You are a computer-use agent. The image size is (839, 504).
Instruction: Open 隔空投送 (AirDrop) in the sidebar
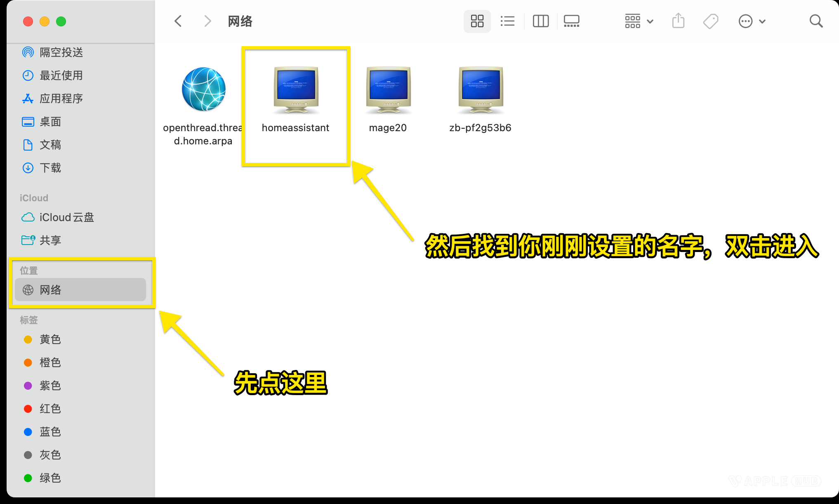pyautogui.click(x=61, y=52)
